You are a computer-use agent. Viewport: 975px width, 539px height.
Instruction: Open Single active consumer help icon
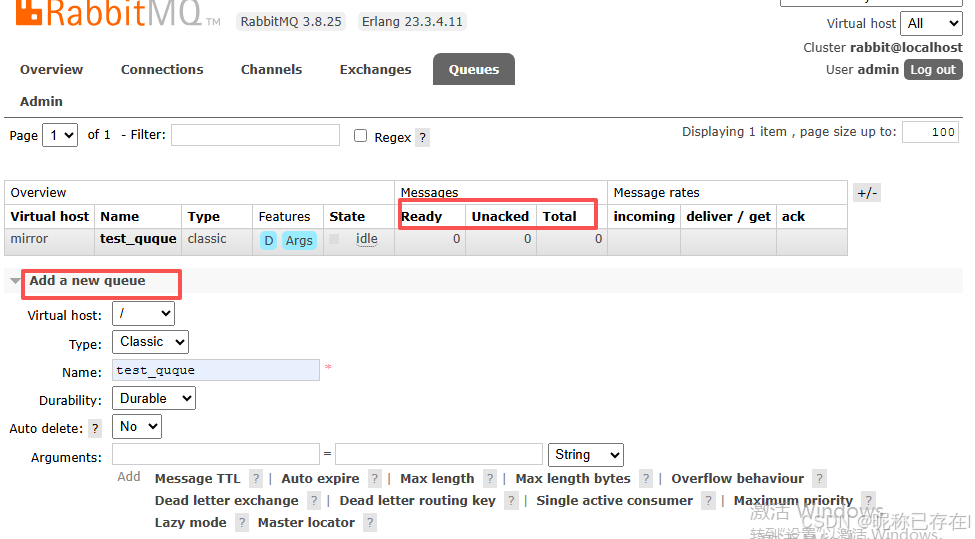(x=708, y=501)
